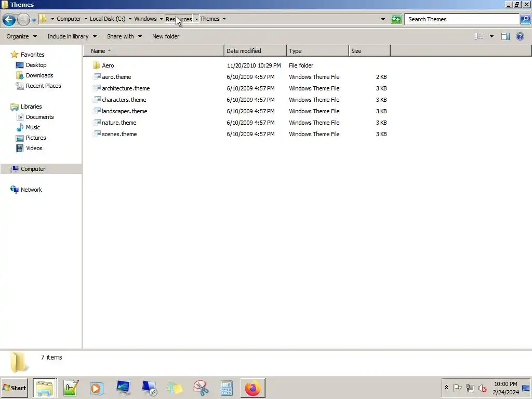The width and height of the screenshot is (532, 399).
Task: Open the More view options dropdown arrow
Action: [x=491, y=36]
